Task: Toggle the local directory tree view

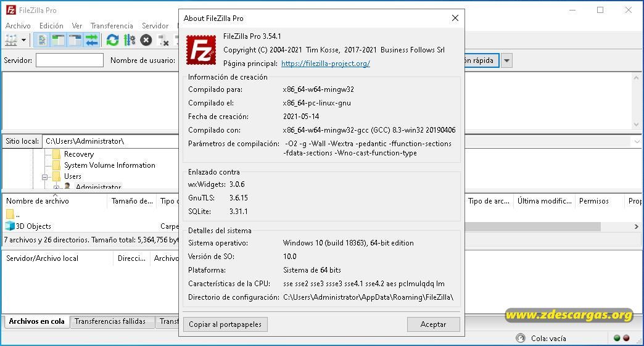Action: (x=58, y=40)
